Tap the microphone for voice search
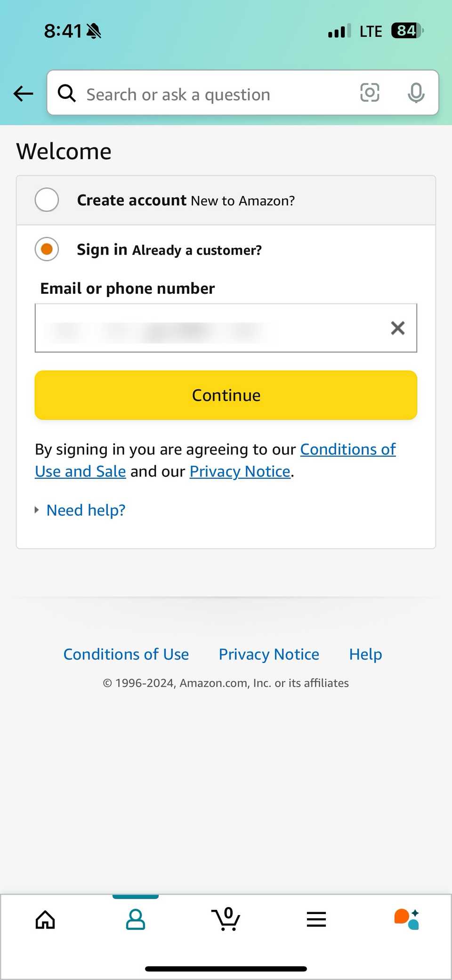 tap(416, 93)
